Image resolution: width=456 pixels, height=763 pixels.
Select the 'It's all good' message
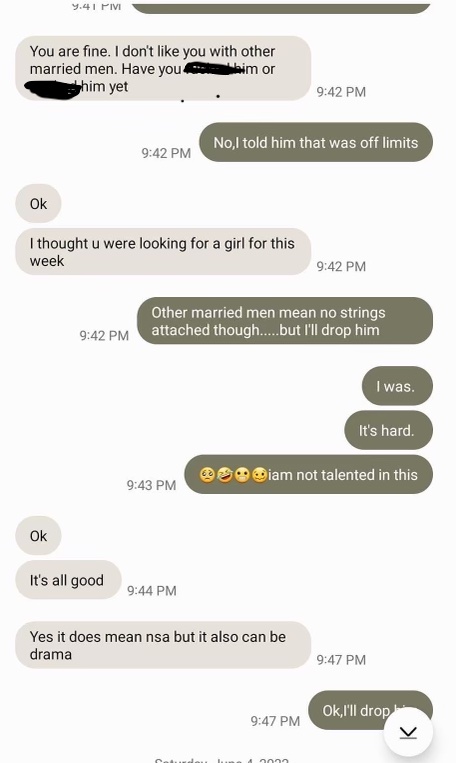(x=68, y=580)
